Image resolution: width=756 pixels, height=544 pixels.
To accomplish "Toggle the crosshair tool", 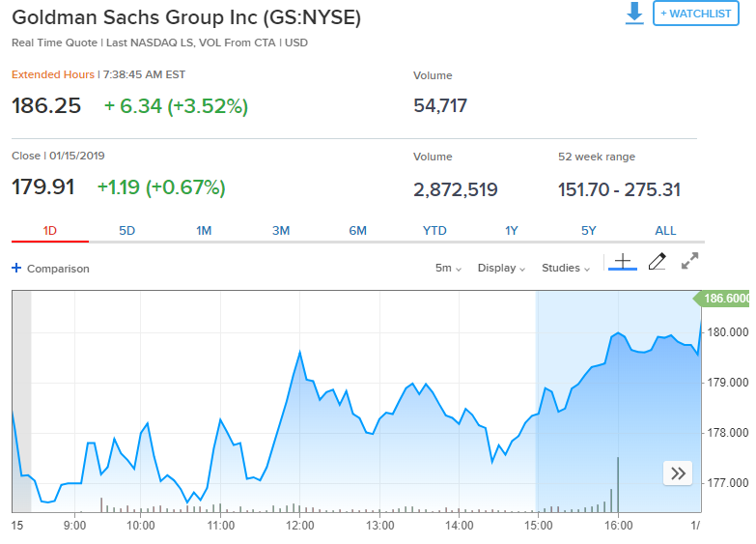I will coord(623,262).
